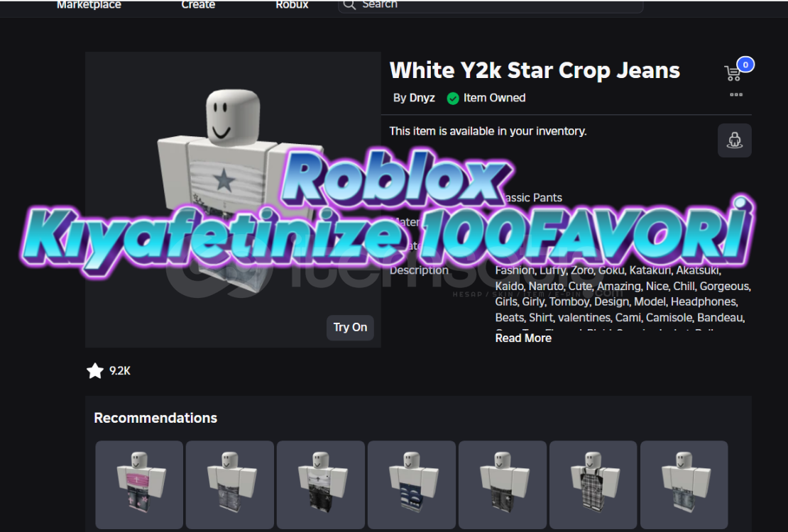Click the search magnifier icon
This screenshot has height=532, width=788.
(x=349, y=4)
